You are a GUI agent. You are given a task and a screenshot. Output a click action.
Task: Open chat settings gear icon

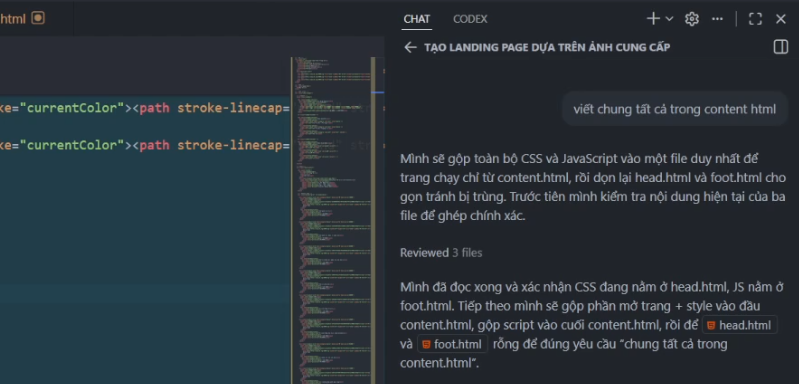(x=691, y=19)
